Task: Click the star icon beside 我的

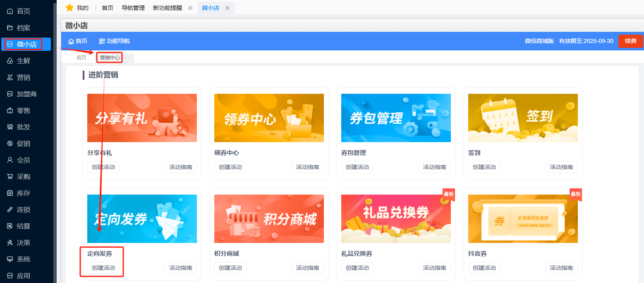Action: click(x=69, y=8)
